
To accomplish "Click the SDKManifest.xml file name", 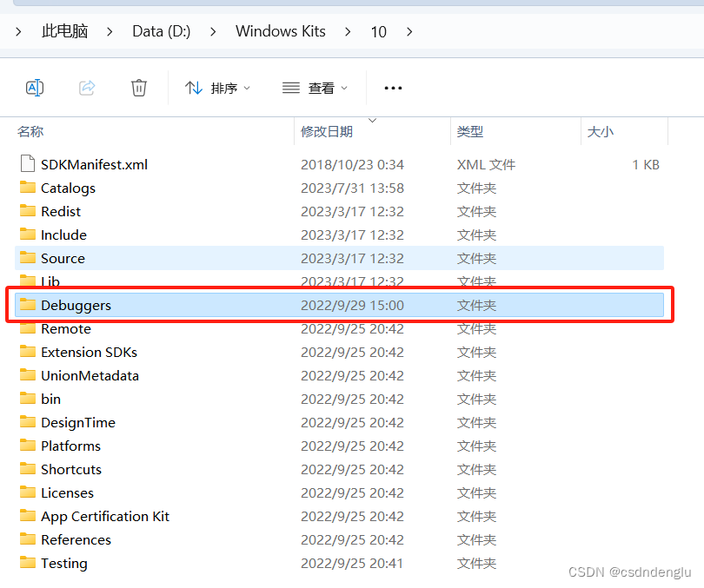I will tap(94, 165).
